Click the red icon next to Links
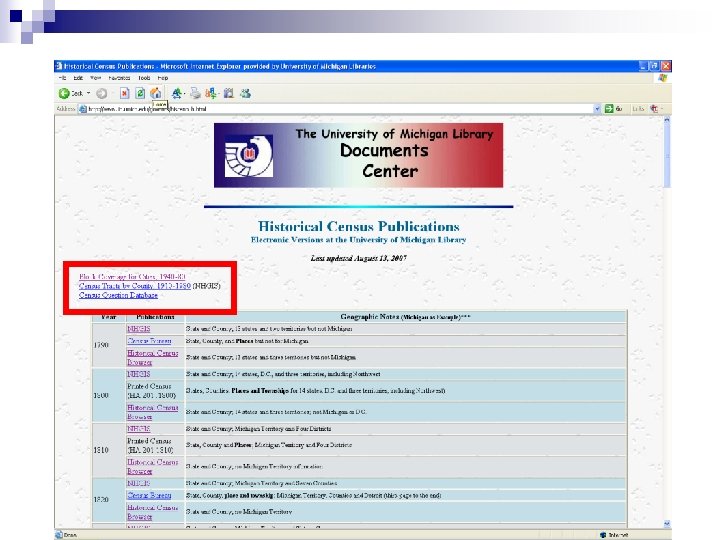This screenshot has height=540, width=720. [654, 109]
